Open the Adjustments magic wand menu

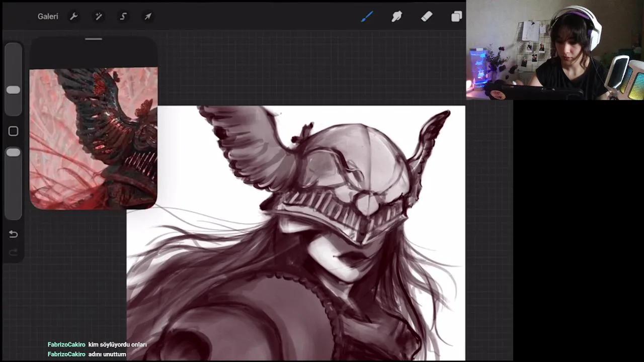pyautogui.click(x=98, y=16)
